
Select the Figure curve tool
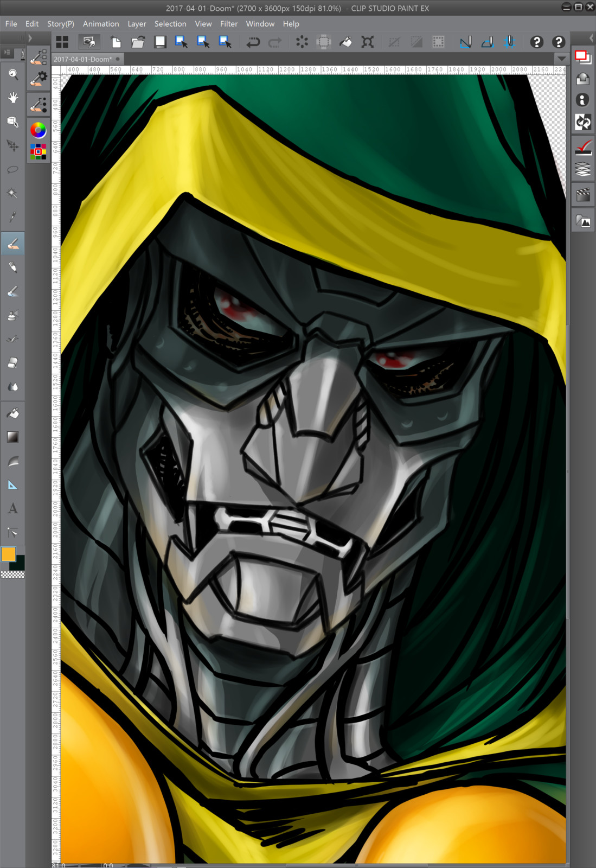click(x=13, y=462)
